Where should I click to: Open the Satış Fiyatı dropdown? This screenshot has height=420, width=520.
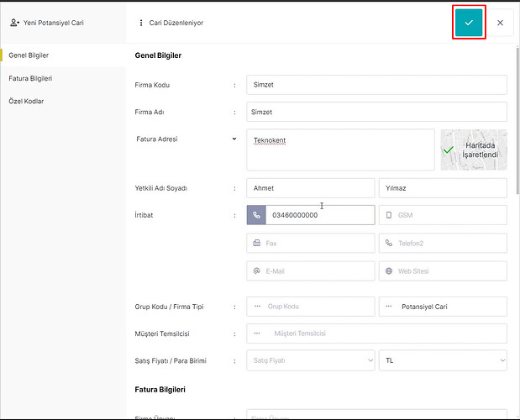[310, 360]
